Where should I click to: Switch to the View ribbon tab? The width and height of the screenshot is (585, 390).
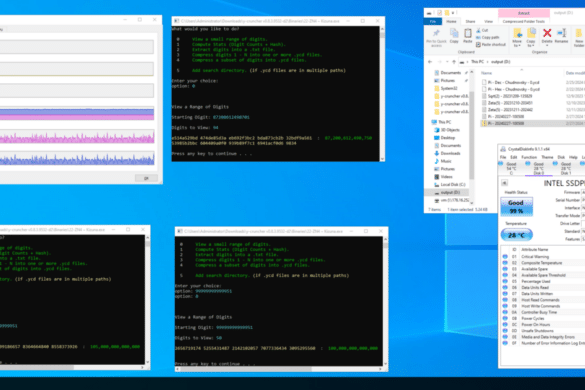(x=488, y=22)
